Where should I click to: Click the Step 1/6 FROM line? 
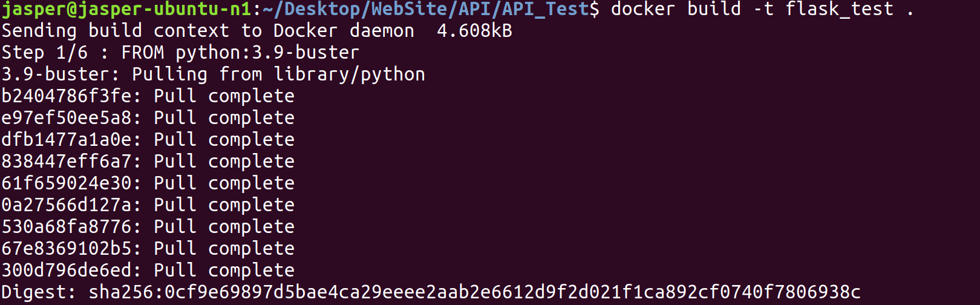tap(180, 53)
